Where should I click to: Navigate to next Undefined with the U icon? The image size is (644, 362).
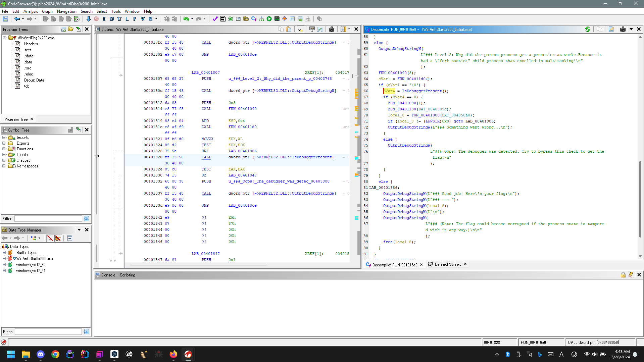119,19
